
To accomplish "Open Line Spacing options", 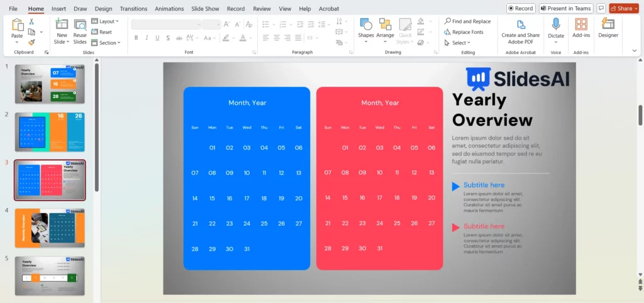I will pos(324,25).
